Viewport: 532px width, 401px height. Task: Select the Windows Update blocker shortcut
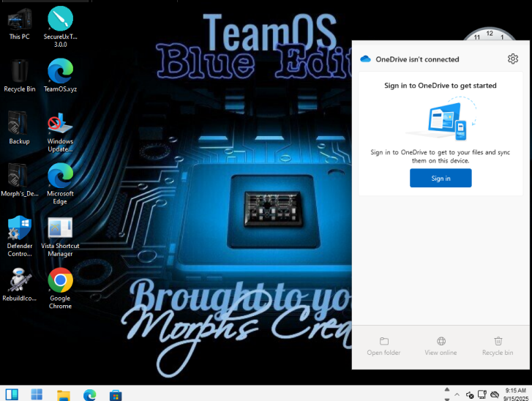61,132
